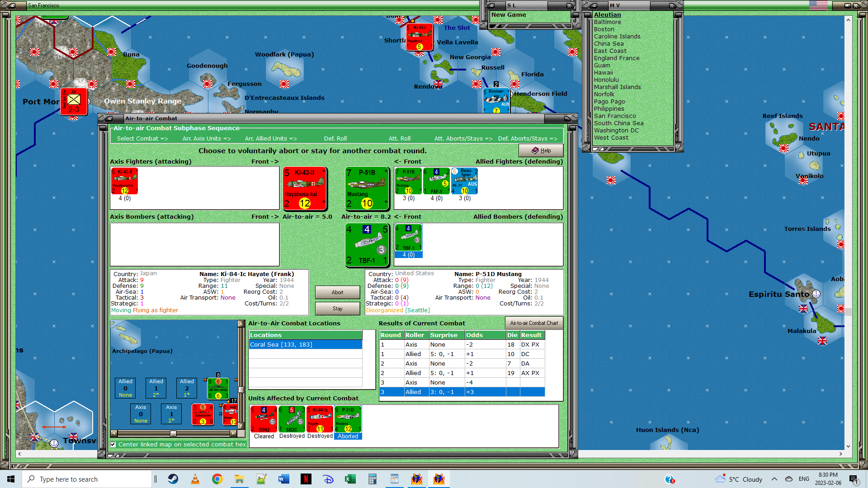Viewport: 868px width, 488px height.
Task: Click the Beaufighter AUS counter in Allied Fighters
Action: tap(464, 181)
